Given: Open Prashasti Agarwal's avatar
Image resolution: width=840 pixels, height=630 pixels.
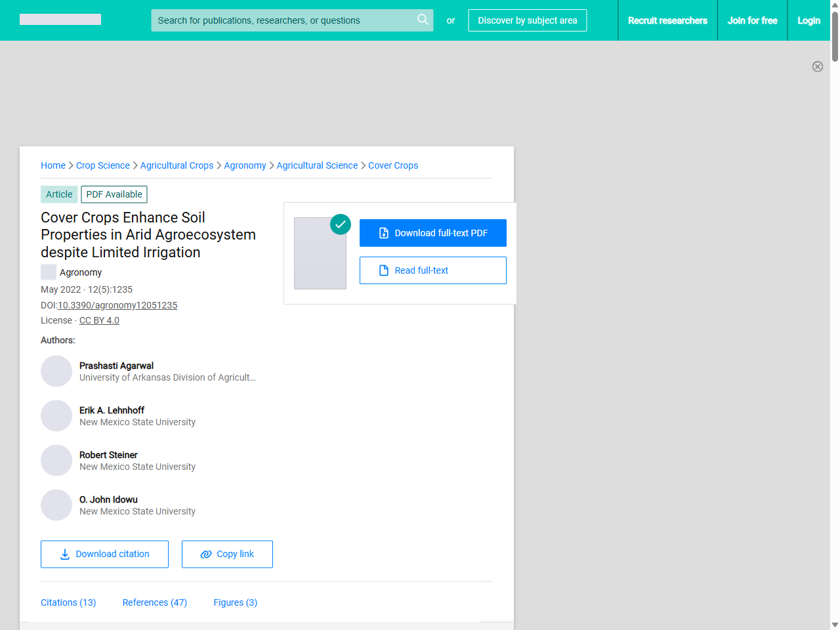Looking at the screenshot, I should (56, 371).
